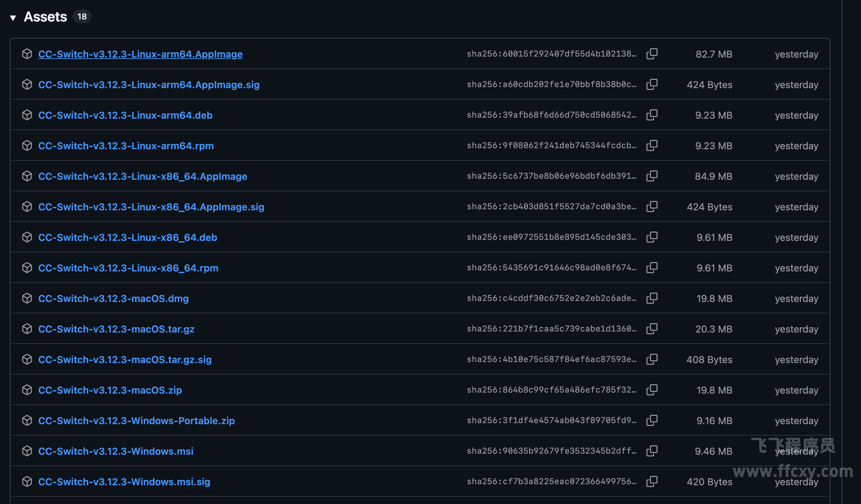
Task: Download CC-Switch macOS.zip archive
Action: [x=110, y=390]
